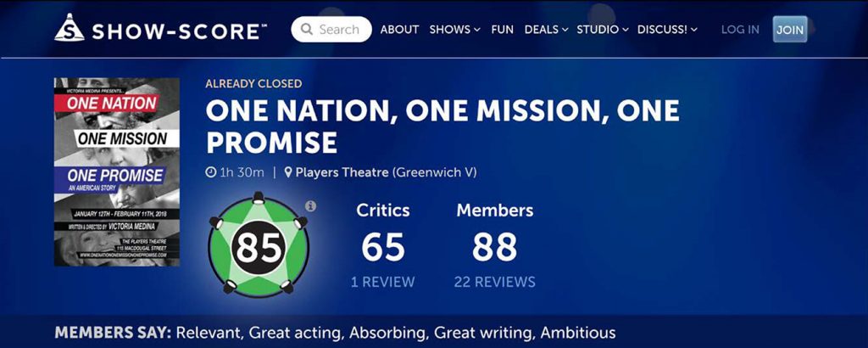Screen dimensions: 868x348
Task: Click the Show-Score spotlight logo icon
Action: coord(70,28)
